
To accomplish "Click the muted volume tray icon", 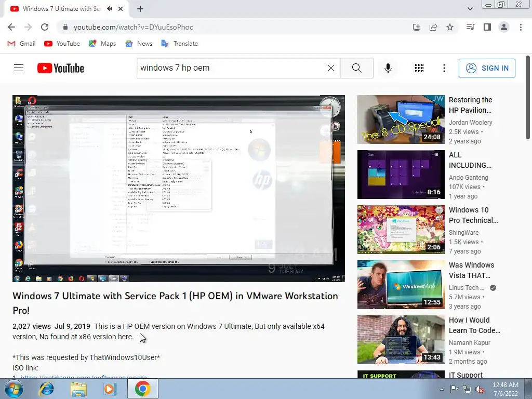I will click(480, 389).
